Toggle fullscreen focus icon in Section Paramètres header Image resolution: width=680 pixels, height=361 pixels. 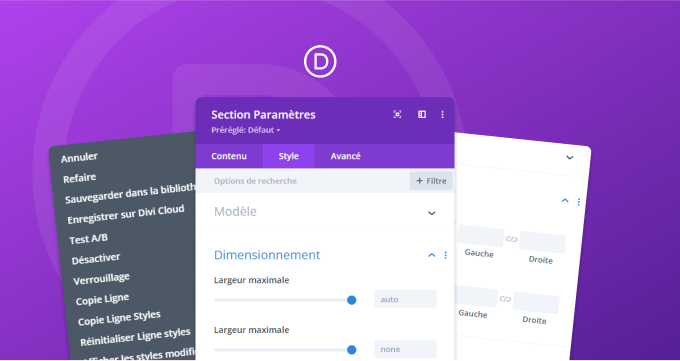point(397,114)
